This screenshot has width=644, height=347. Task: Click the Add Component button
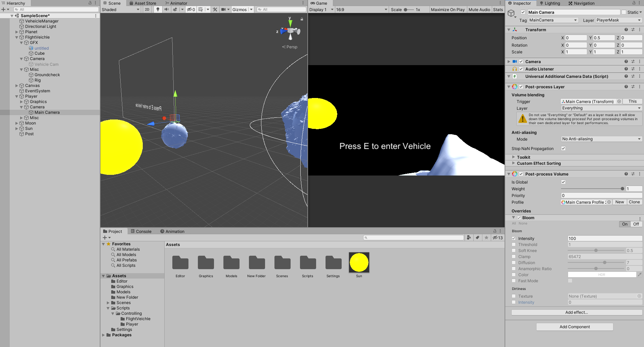pos(574,327)
